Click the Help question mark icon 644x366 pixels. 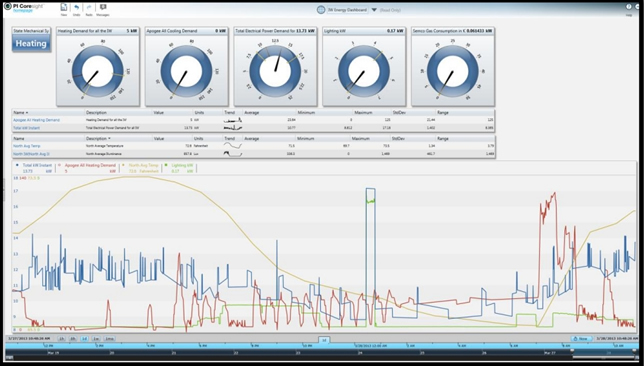pos(628,7)
